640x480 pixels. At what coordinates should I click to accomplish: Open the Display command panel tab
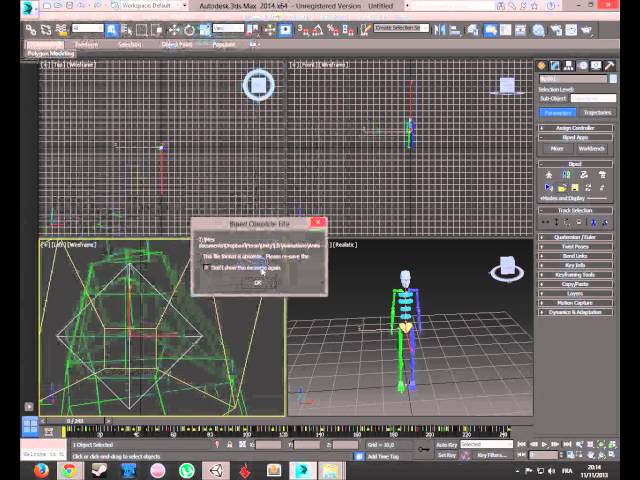point(596,66)
